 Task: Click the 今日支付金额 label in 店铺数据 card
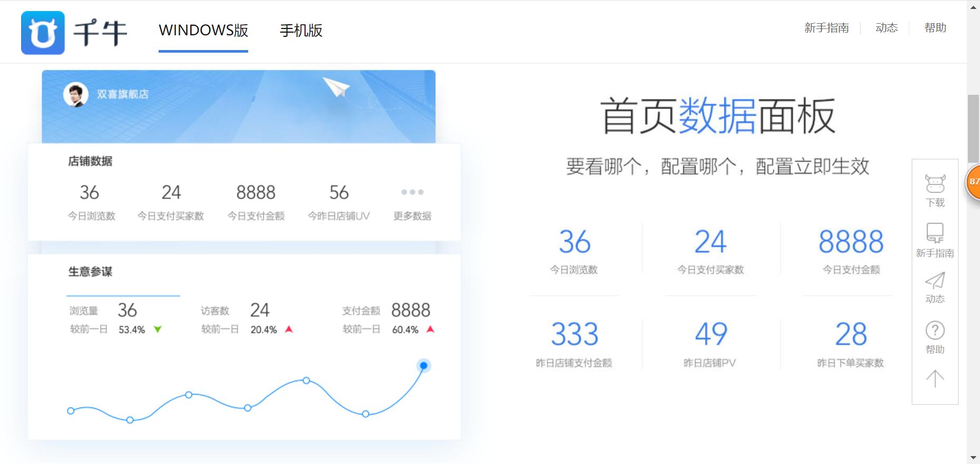256,216
